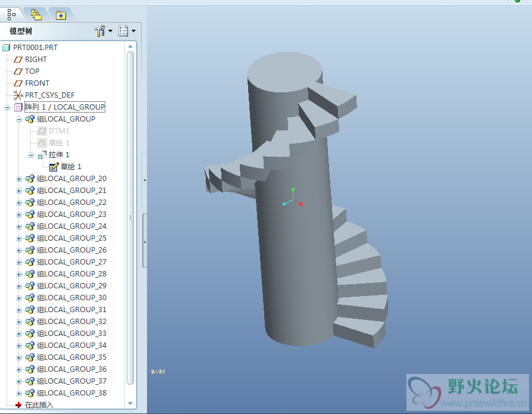
Task: Select the 组LOCAL_GROUP_37 text label
Action: (71, 381)
